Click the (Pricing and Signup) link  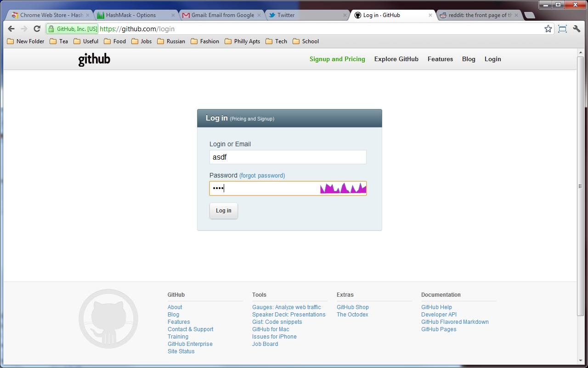[252, 119]
